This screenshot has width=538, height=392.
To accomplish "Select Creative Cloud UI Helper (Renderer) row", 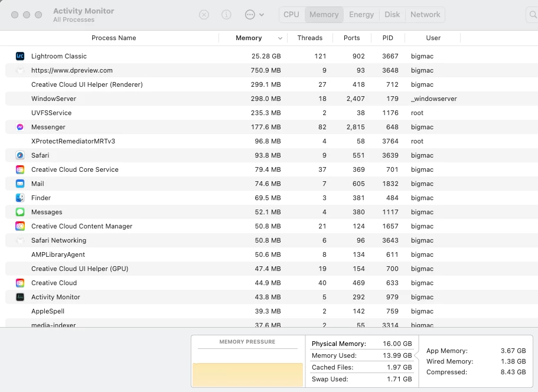I will pos(271,84).
